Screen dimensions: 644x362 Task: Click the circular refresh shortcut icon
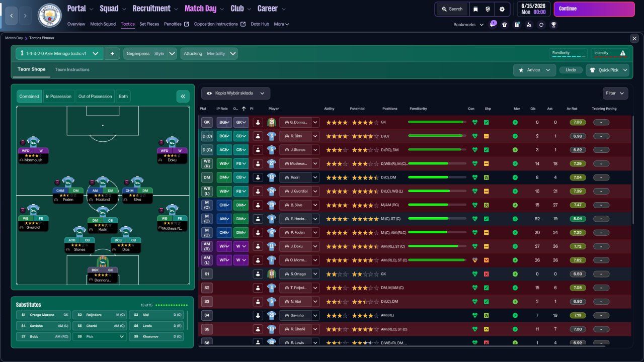point(541,25)
